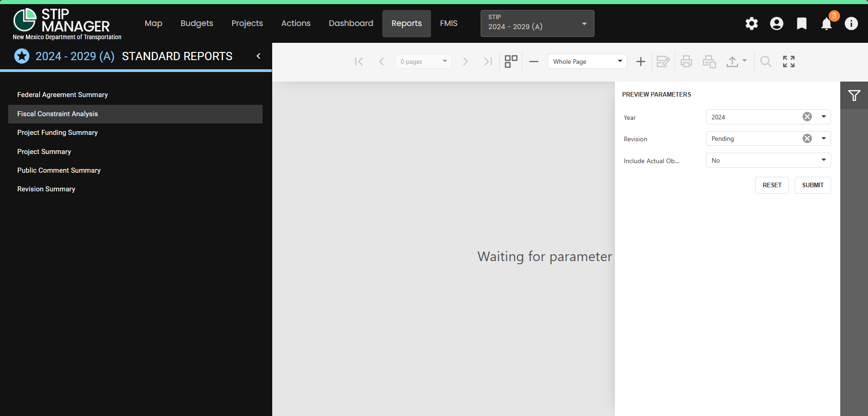Open the STIP 2024 - 2029 (A) selector
The width and height of the screenshot is (868, 416).
point(538,23)
